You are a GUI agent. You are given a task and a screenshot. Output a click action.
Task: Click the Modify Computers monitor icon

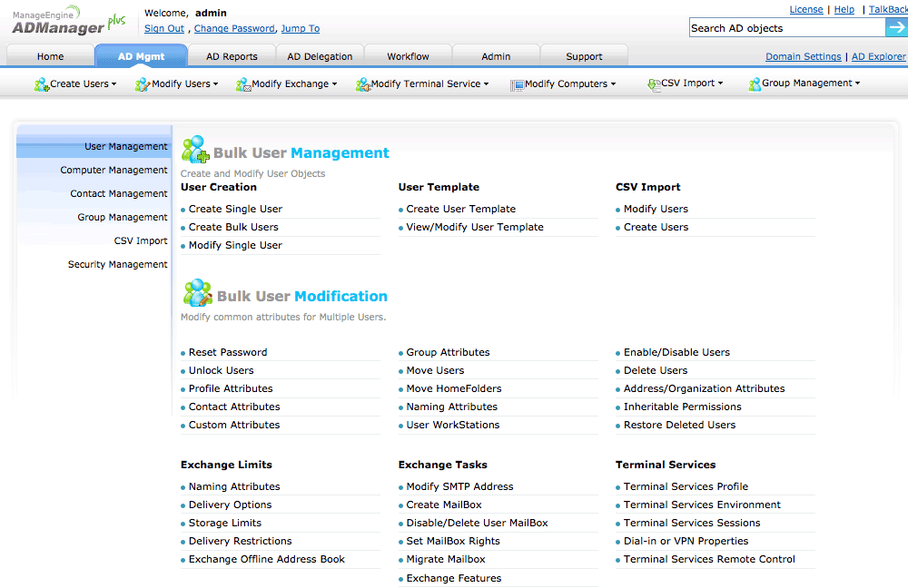tap(518, 85)
